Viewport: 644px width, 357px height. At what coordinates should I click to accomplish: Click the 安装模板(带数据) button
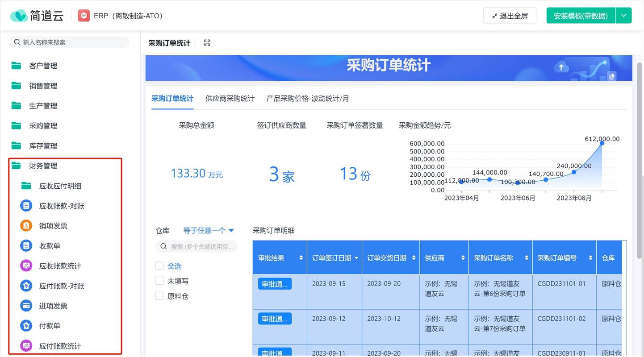point(581,16)
